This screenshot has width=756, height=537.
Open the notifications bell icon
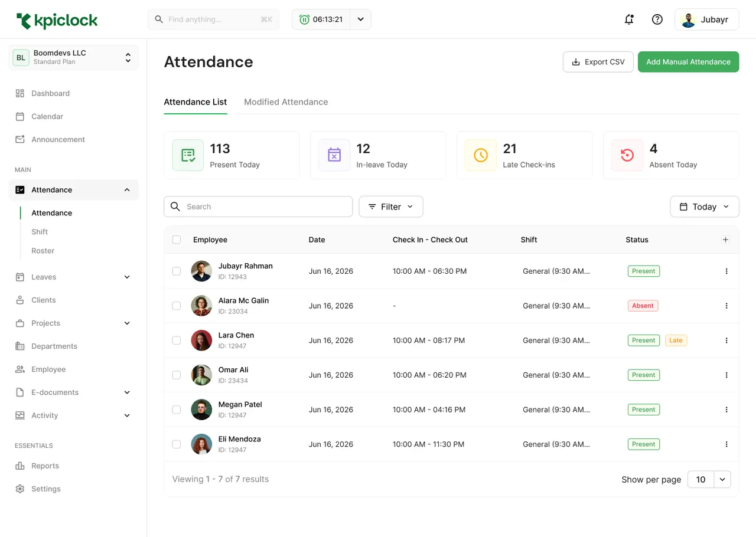629,19
